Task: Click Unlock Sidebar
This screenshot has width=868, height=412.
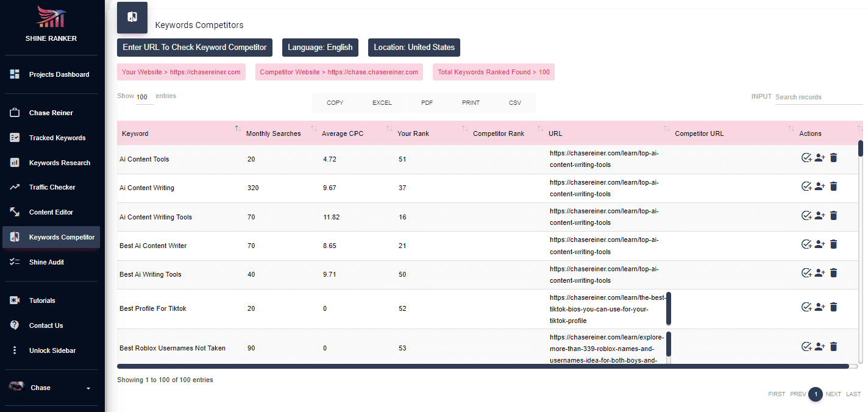Action: (x=51, y=350)
